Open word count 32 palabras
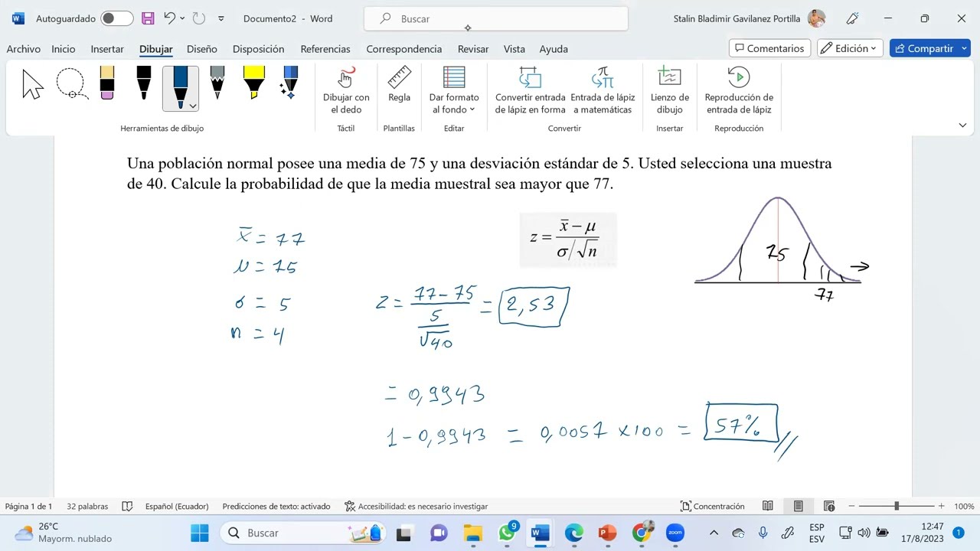980x551 pixels. pos(87,507)
